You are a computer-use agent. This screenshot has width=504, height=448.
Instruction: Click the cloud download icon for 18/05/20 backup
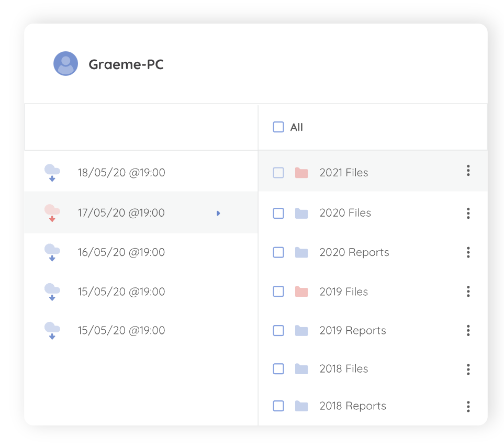coord(52,172)
